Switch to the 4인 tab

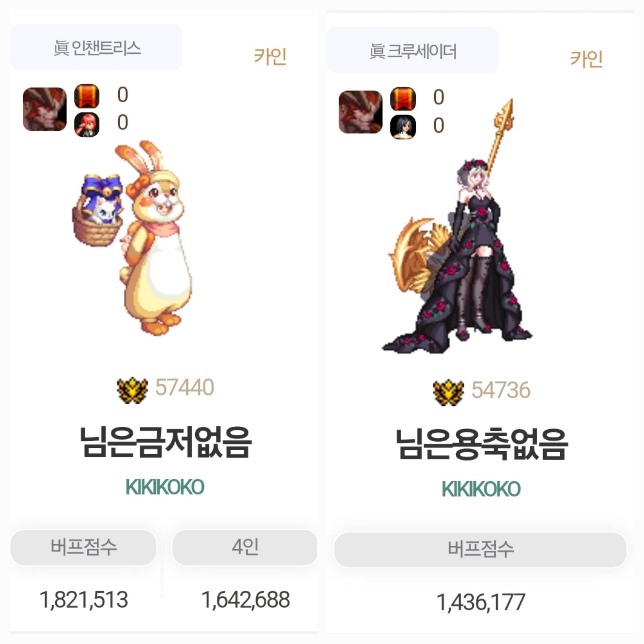245,547
